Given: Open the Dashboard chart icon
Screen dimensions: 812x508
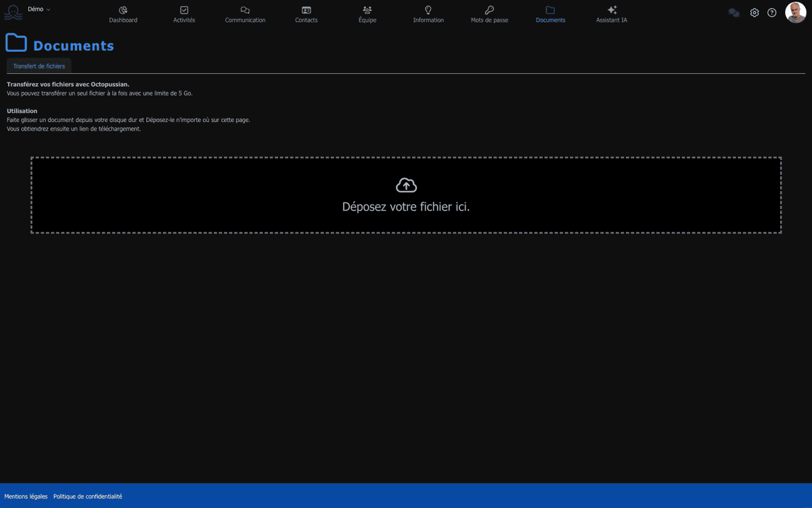Looking at the screenshot, I should (123, 10).
